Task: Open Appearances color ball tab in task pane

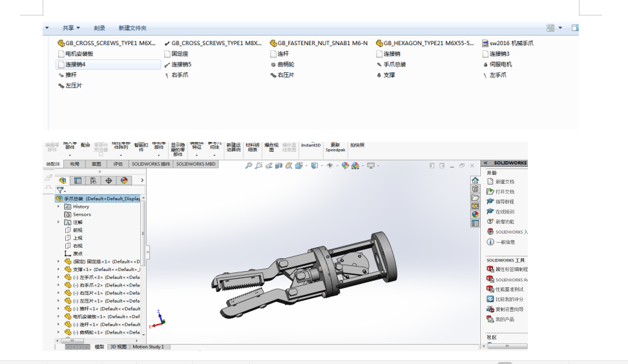Action: (475, 214)
